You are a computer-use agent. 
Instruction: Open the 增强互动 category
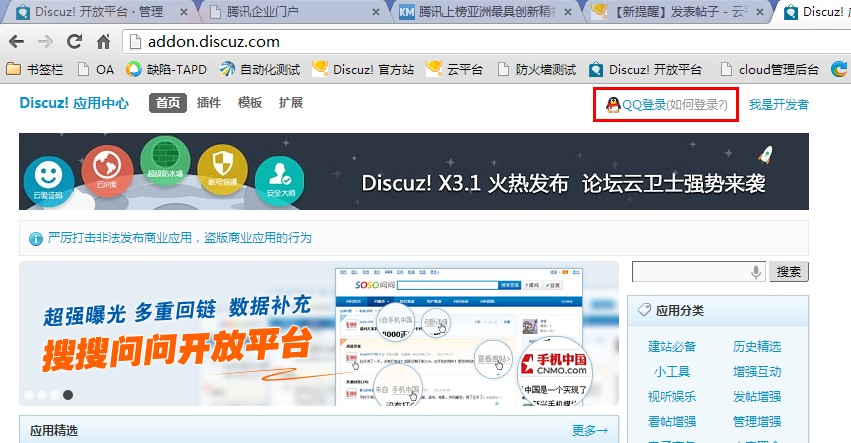[757, 371]
